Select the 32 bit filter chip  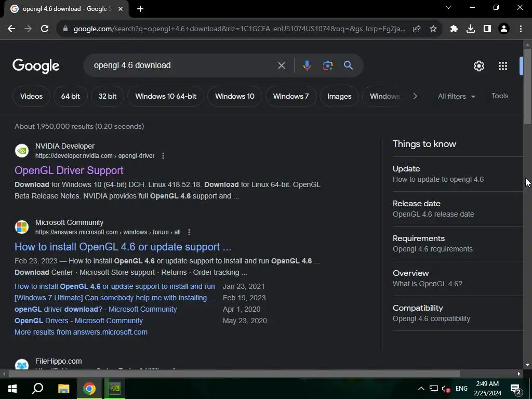(x=108, y=96)
